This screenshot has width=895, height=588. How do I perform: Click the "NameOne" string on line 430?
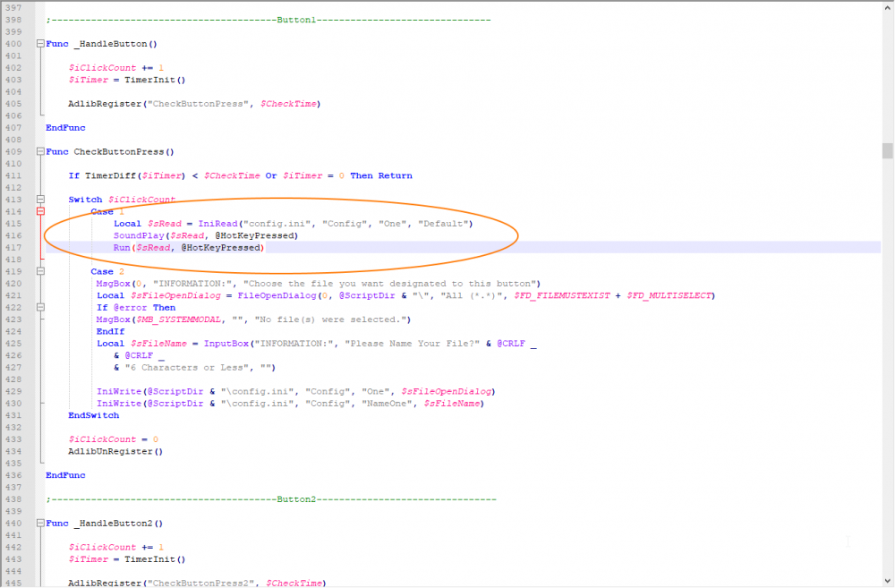coord(387,404)
